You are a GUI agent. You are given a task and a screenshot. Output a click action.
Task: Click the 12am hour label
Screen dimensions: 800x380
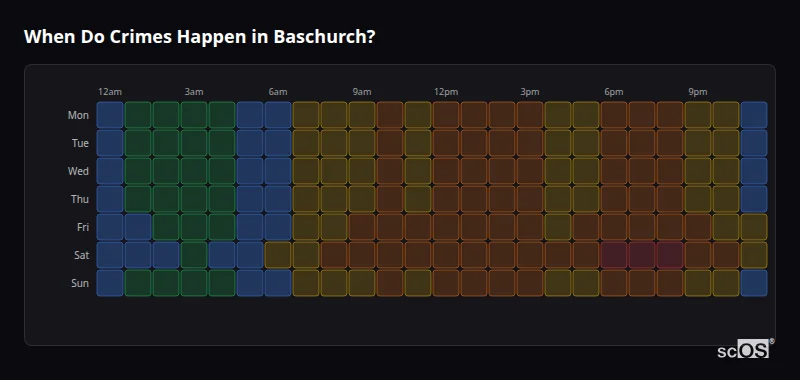click(x=110, y=92)
